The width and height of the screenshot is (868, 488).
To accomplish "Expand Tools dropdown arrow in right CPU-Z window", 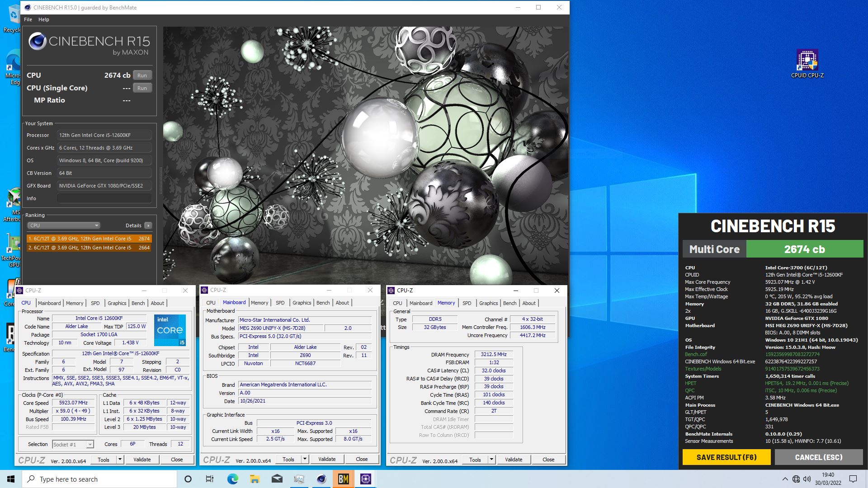I will click(x=491, y=460).
